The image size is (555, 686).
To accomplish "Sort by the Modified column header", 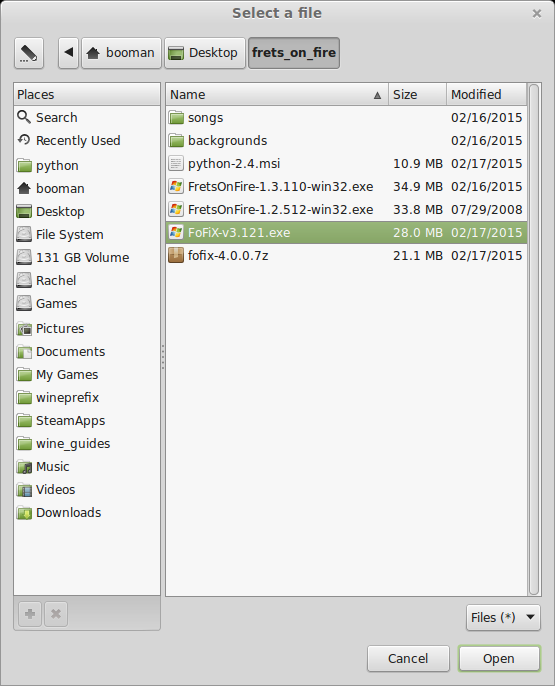I will tap(486, 94).
